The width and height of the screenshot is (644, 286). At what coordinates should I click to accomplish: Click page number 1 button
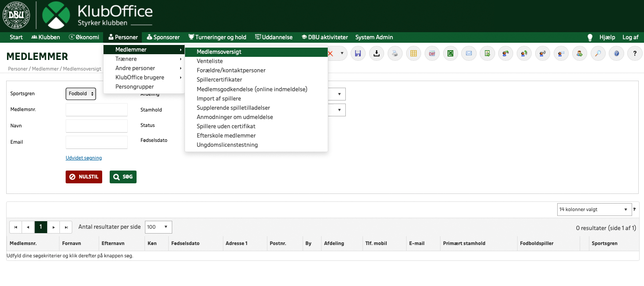[41, 227]
